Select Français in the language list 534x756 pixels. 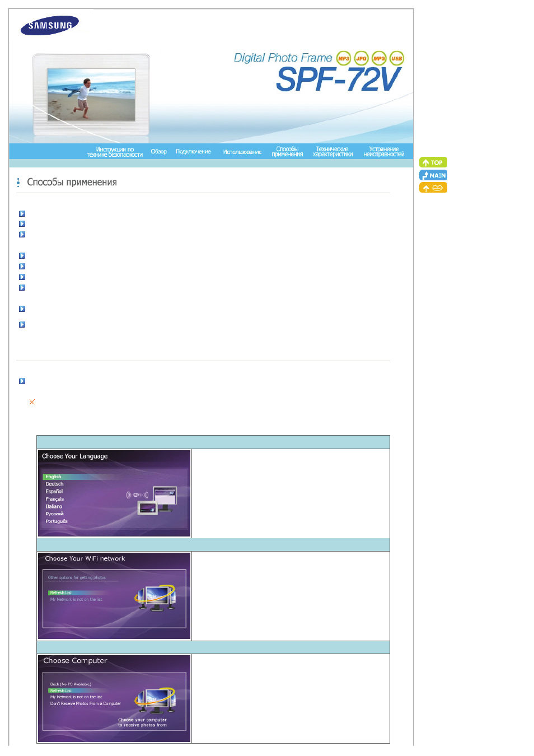click(54, 499)
